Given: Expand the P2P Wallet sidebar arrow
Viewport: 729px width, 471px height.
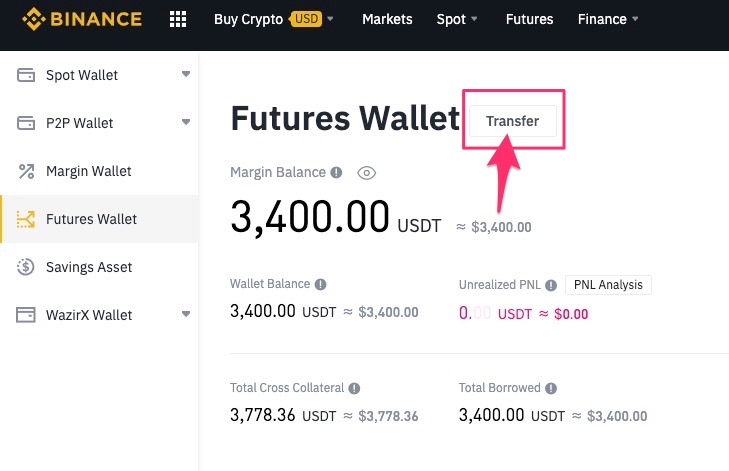Looking at the screenshot, I should click(186, 123).
